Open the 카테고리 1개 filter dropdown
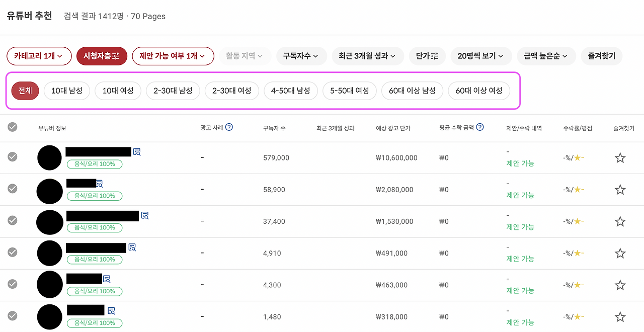644x332 pixels. (39, 56)
